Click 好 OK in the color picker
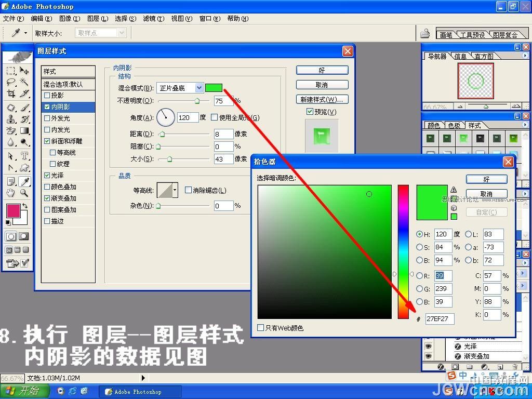The width and height of the screenshot is (532, 399). pyautogui.click(x=486, y=179)
